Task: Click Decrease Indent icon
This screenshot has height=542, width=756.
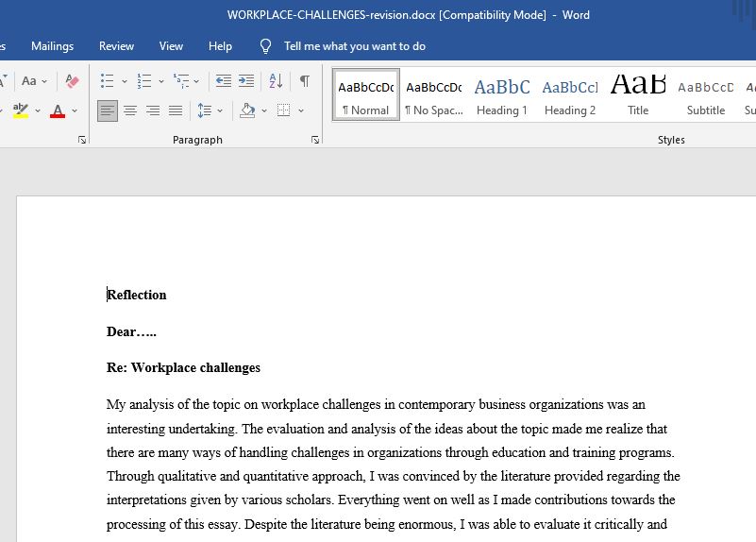Action: (x=224, y=81)
